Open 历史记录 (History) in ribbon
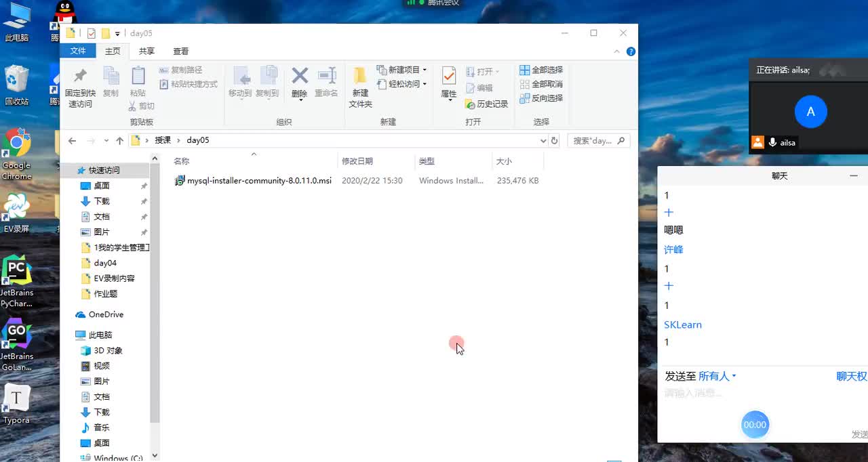This screenshot has height=462, width=868. pyautogui.click(x=487, y=104)
